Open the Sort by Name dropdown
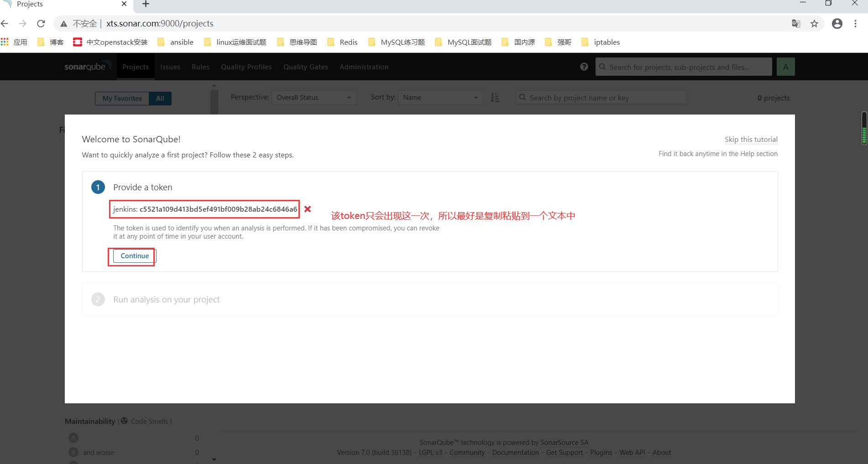The height and width of the screenshot is (464, 868). (x=440, y=98)
